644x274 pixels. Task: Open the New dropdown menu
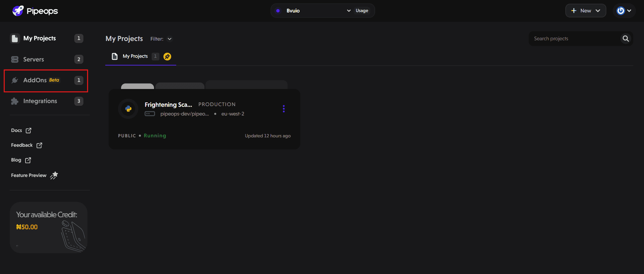pyautogui.click(x=585, y=11)
